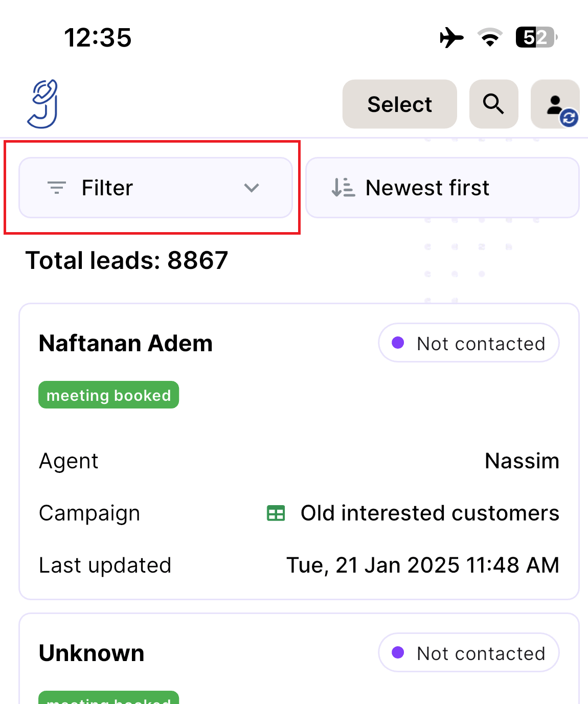Viewport: 588px width, 704px height.
Task: Open the Old interested customers campaign link
Action: pyautogui.click(x=430, y=513)
